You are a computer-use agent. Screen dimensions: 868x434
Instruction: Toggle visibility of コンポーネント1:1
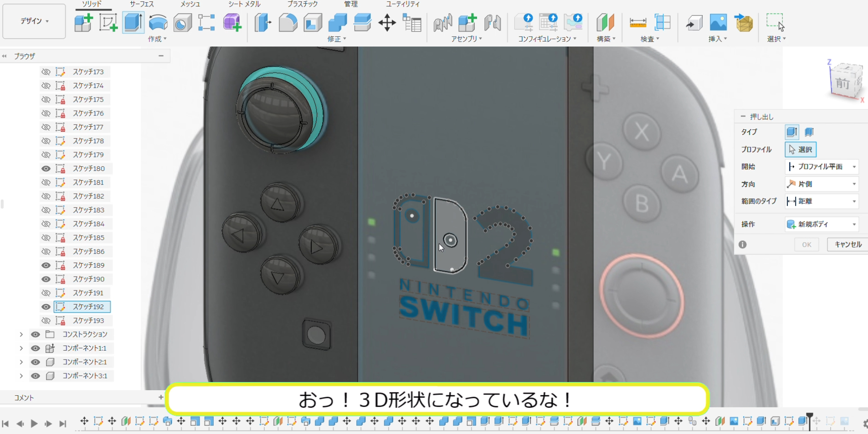click(35, 348)
